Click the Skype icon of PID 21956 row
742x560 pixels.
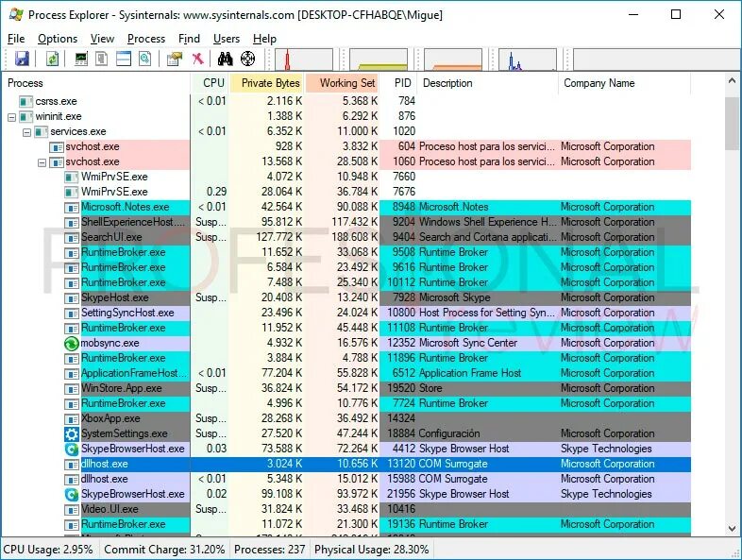click(72, 495)
